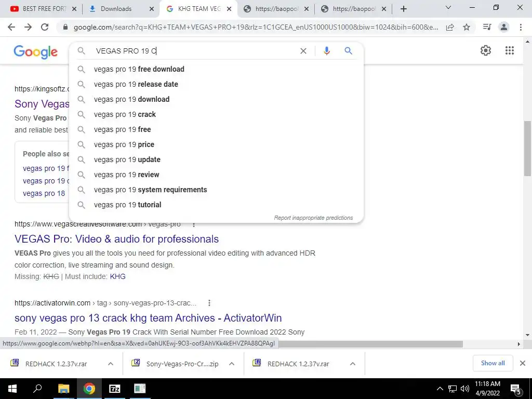
Task: Select suggestion vegas pro 19 free
Action: [216, 129]
